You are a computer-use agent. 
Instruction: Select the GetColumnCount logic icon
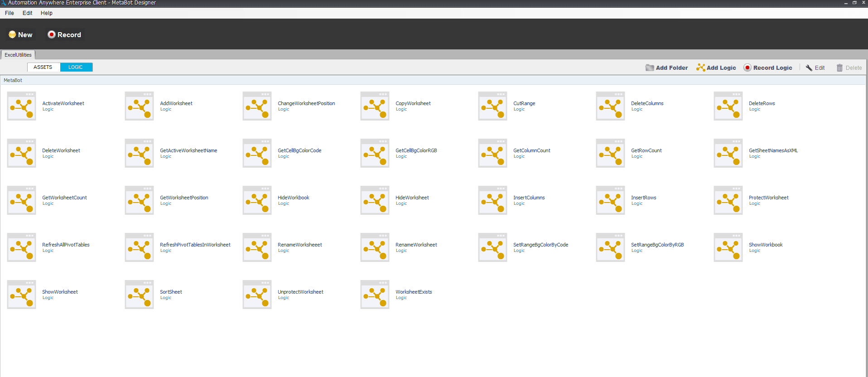(493, 153)
